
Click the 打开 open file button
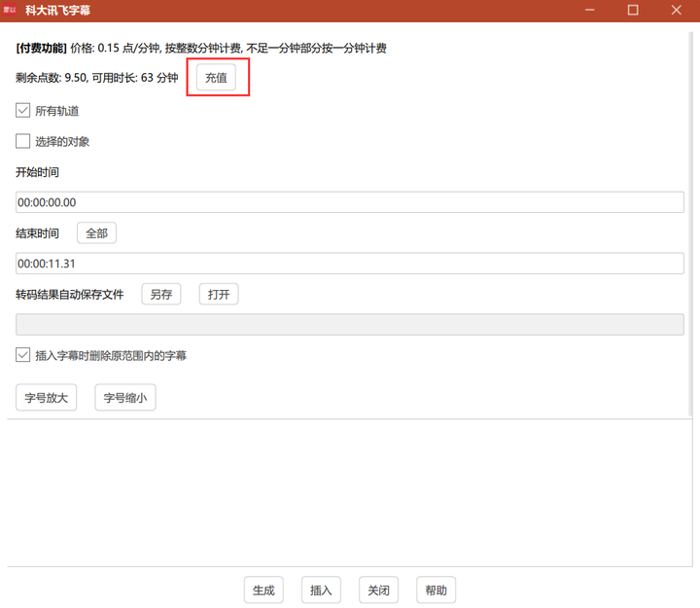(219, 294)
